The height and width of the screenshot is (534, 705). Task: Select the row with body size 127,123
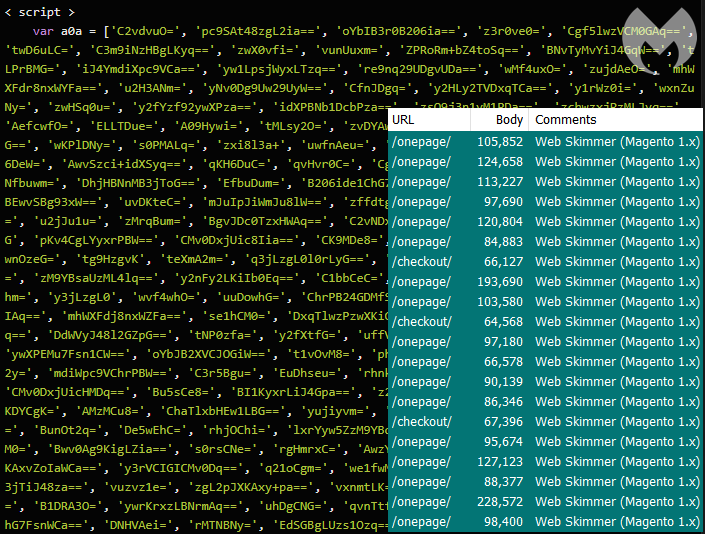point(545,462)
